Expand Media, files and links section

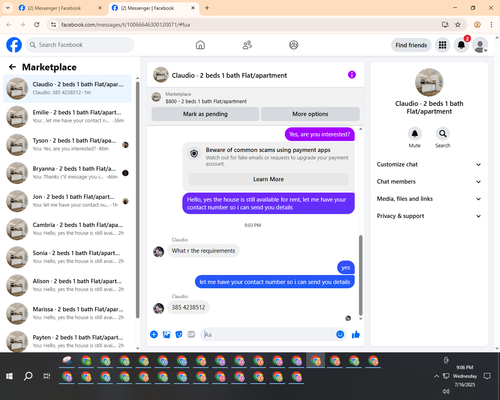(429, 199)
